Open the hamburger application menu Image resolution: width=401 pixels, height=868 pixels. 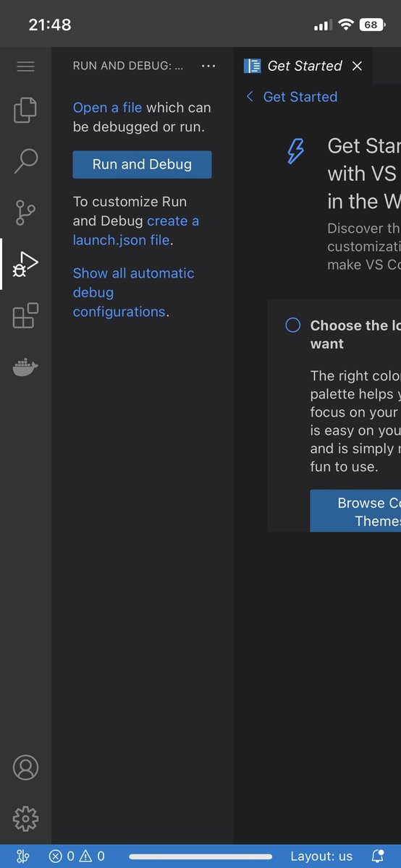click(x=25, y=67)
